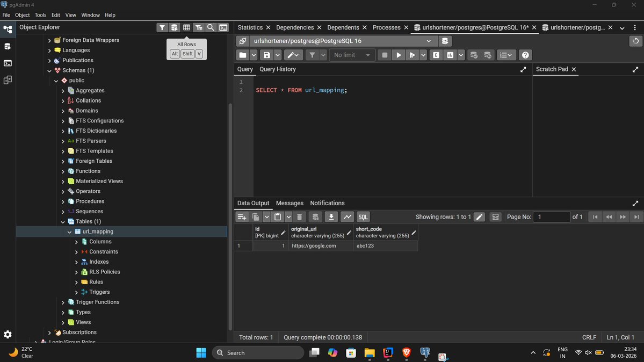
Task: Click the taskbar Search box
Action: pyautogui.click(x=258, y=352)
